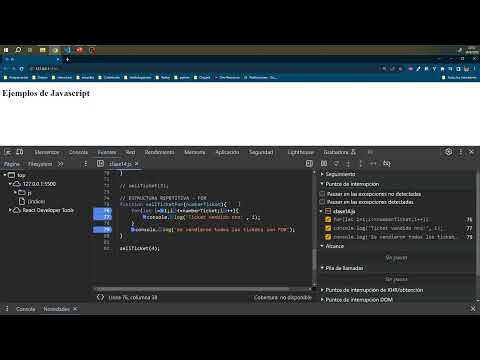Toggle the device toolbar icon
The width and height of the screenshot is (480, 360).
pyautogui.click(x=20, y=152)
